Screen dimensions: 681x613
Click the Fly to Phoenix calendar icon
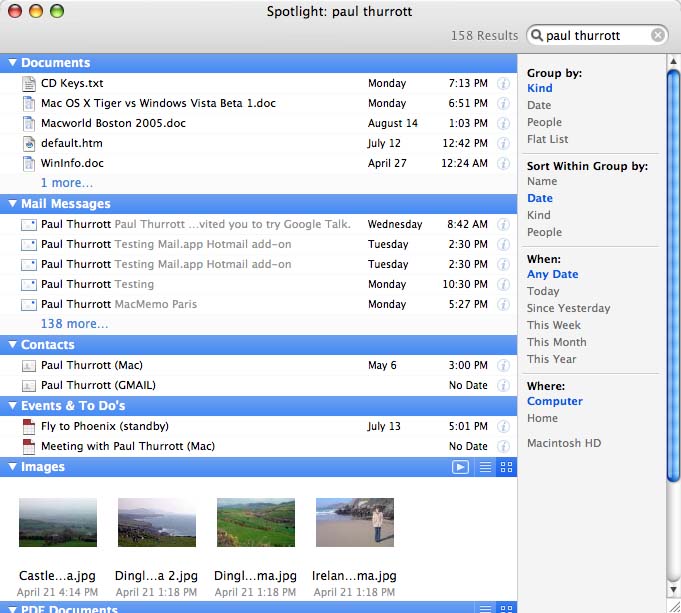tap(29, 427)
